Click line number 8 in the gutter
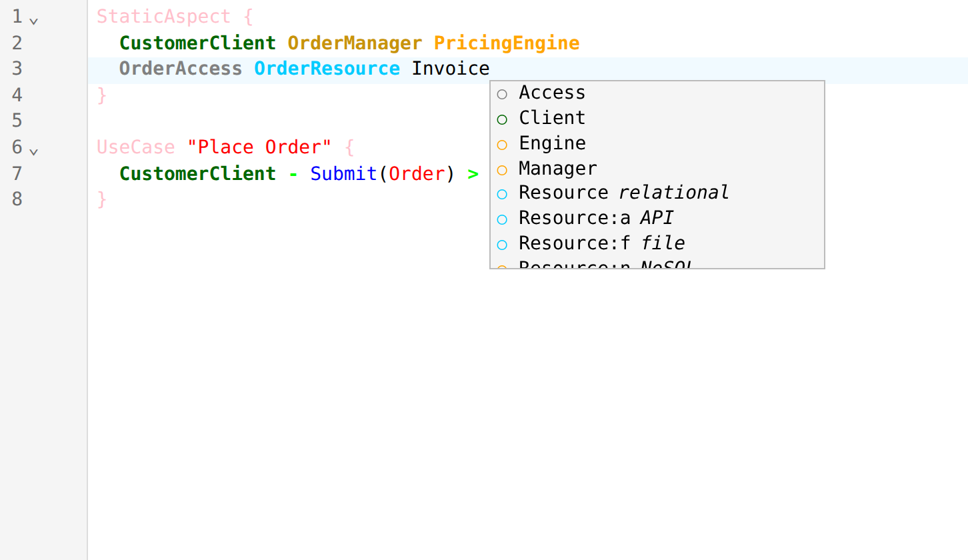Screen dimensions: 968x560 17,199
